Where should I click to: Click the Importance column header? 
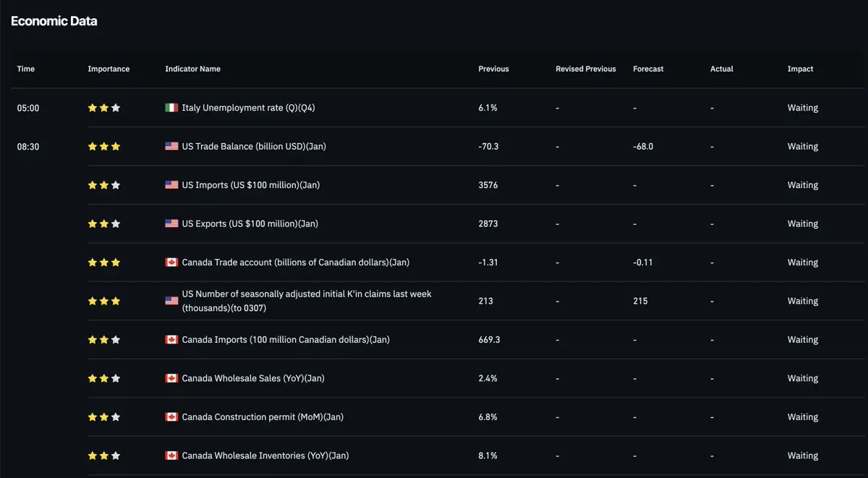point(109,69)
